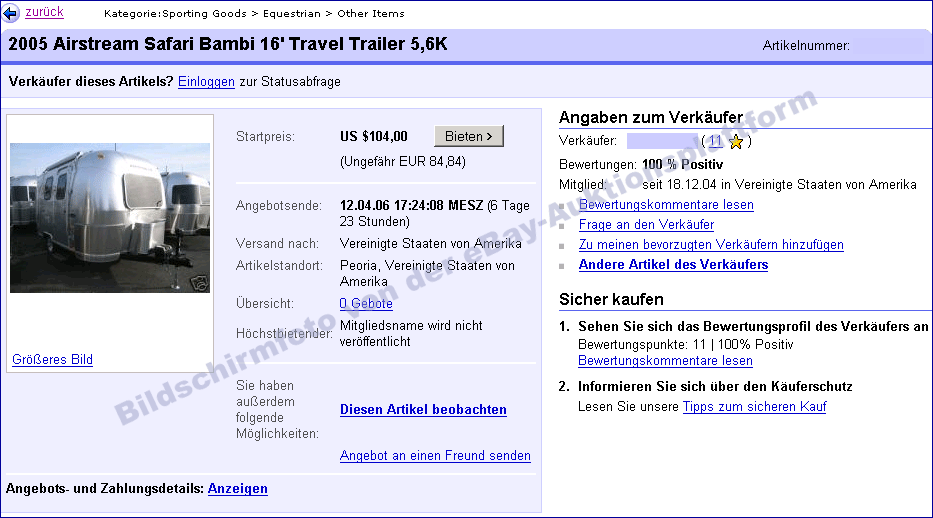Image resolution: width=933 pixels, height=518 pixels.
Task: Show Angebots- und Zahlungsdetails via Anzeigen
Action: point(237,488)
